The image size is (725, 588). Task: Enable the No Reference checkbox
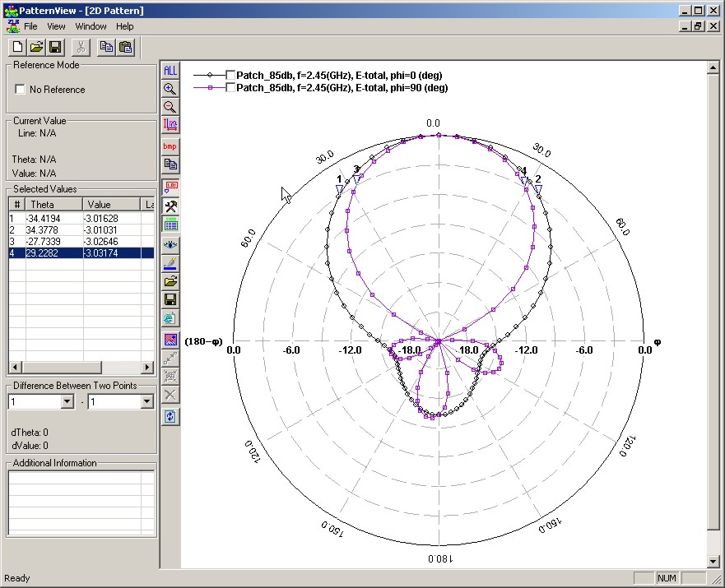coord(21,90)
